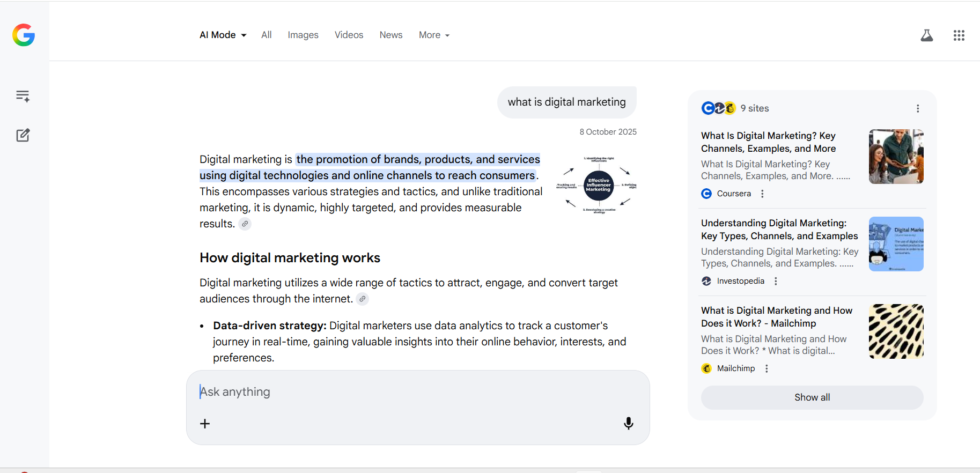Open 'What Is Digital Marketing? Key Channels' Coursera link

coord(768,142)
